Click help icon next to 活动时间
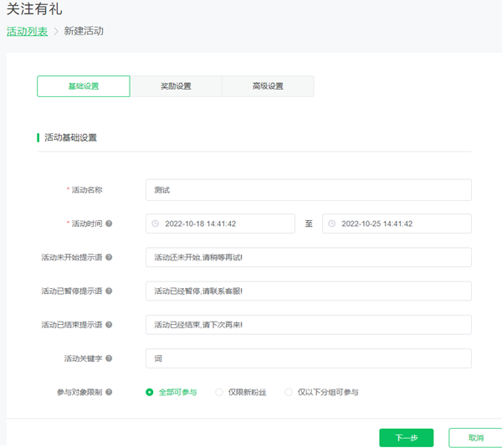The height and width of the screenshot is (448, 502). tap(109, 224)
